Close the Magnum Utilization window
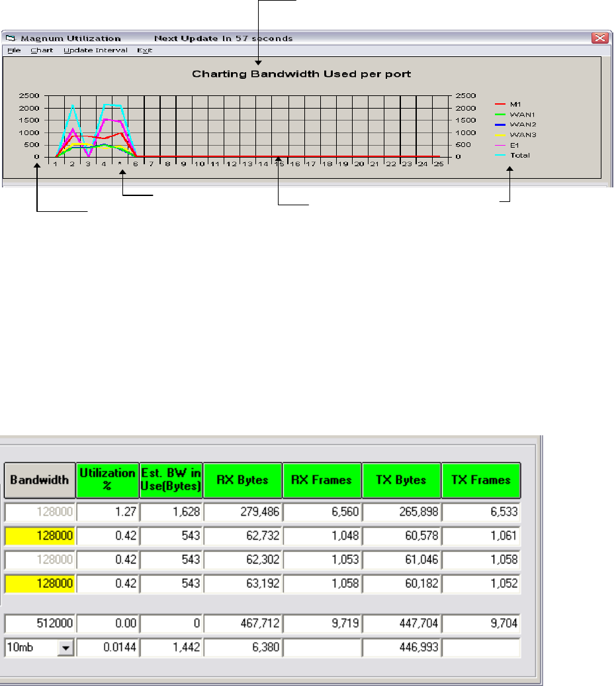The image size is (616, 686). point(599,38)
